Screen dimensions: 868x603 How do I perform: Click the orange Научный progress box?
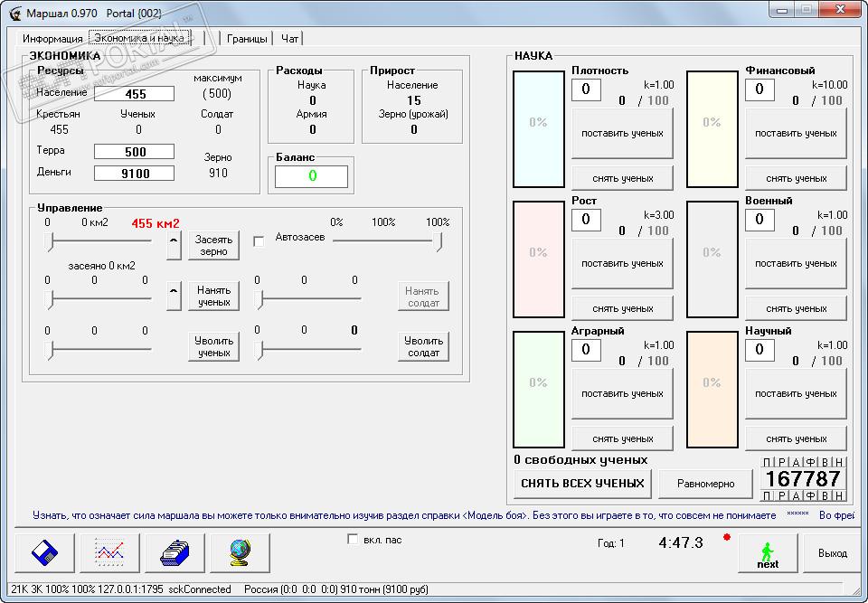click(x=712, y=390)
